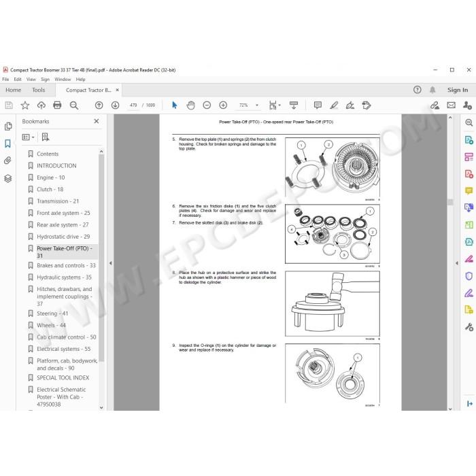Close the Bookmarks panel

click(97, 121)
